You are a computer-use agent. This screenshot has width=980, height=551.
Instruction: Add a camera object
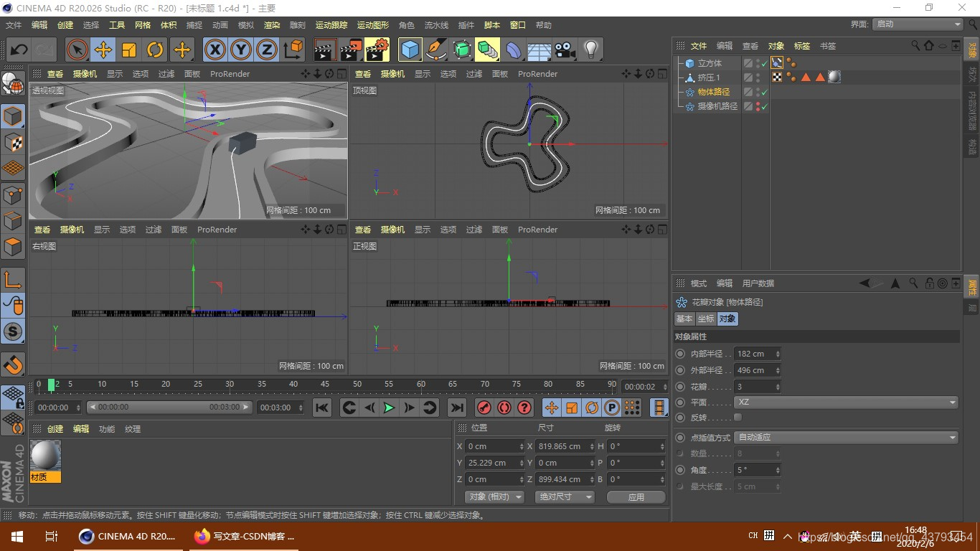click(x=565, y=50)
